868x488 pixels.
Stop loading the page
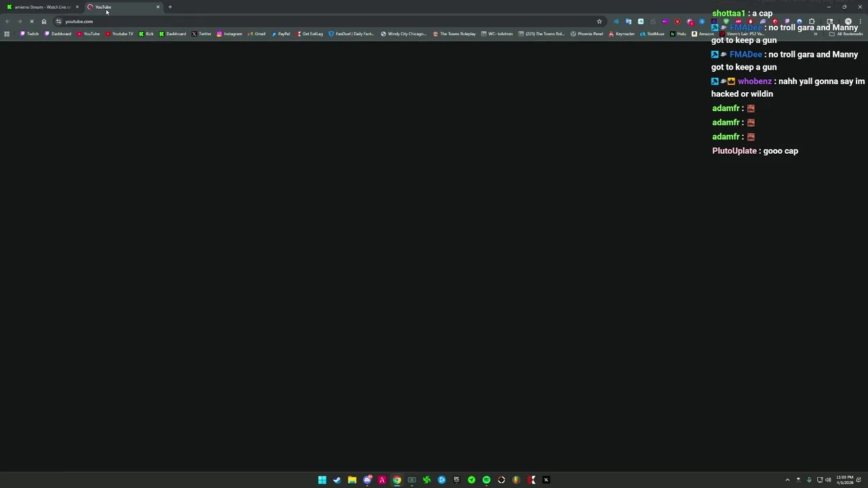pos(32,22)
